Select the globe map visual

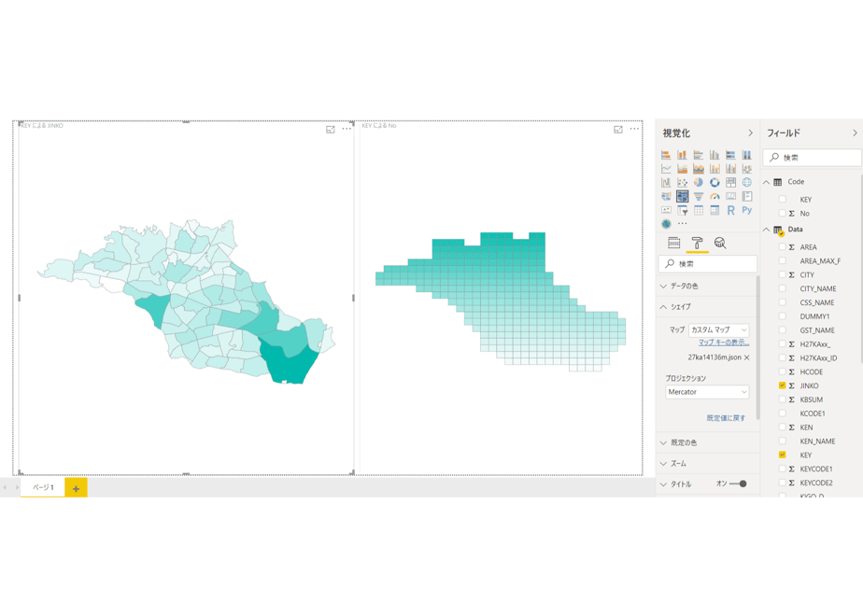pos(747,182)
